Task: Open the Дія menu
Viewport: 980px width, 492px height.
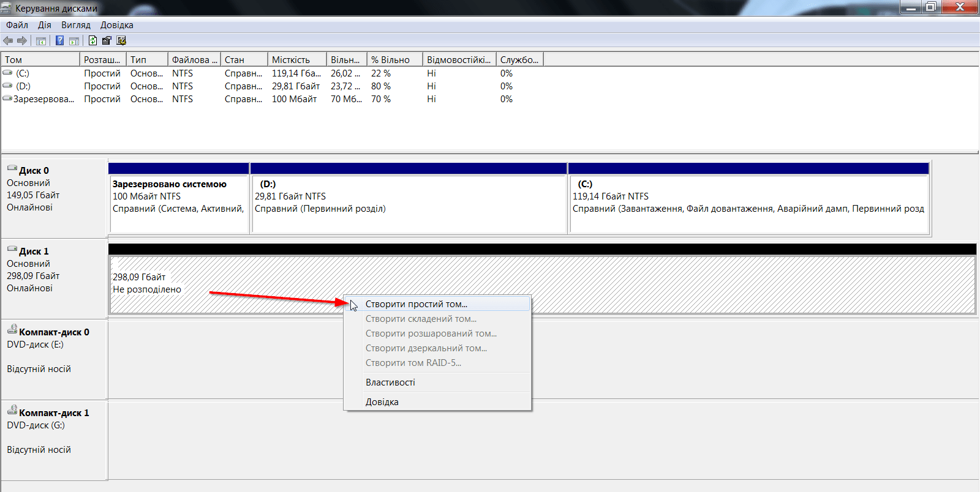Action: [x=45, y=25]
